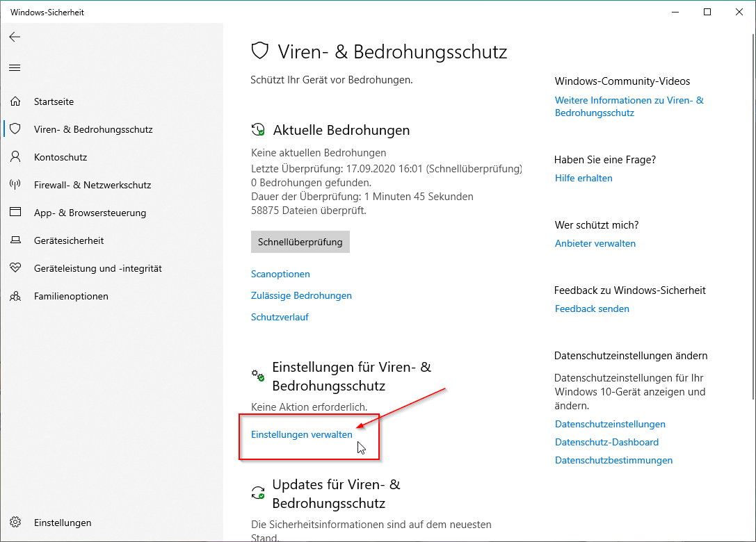Click the Firewall antenna icon
756x542 pixels.
[15, 185]
